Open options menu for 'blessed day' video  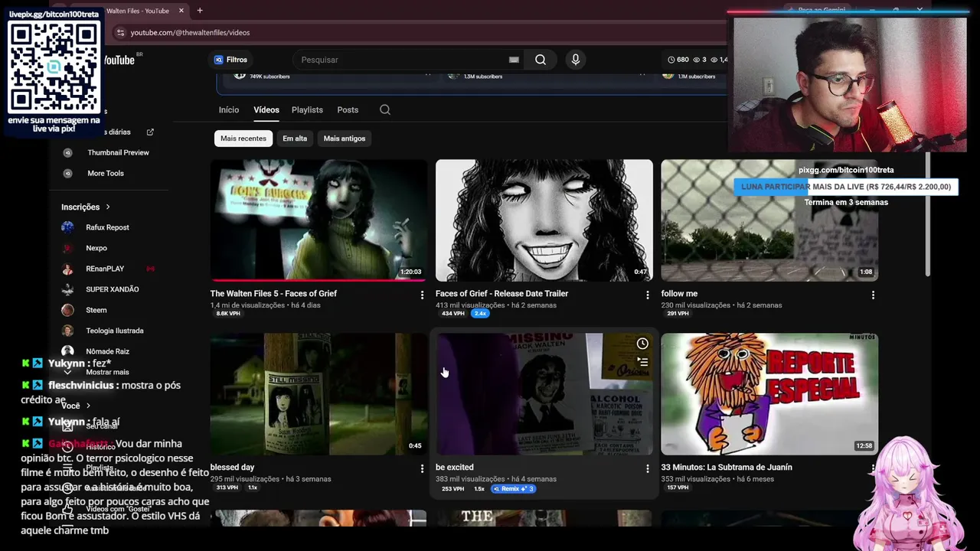pyautogui.click(x=422, y=468)
